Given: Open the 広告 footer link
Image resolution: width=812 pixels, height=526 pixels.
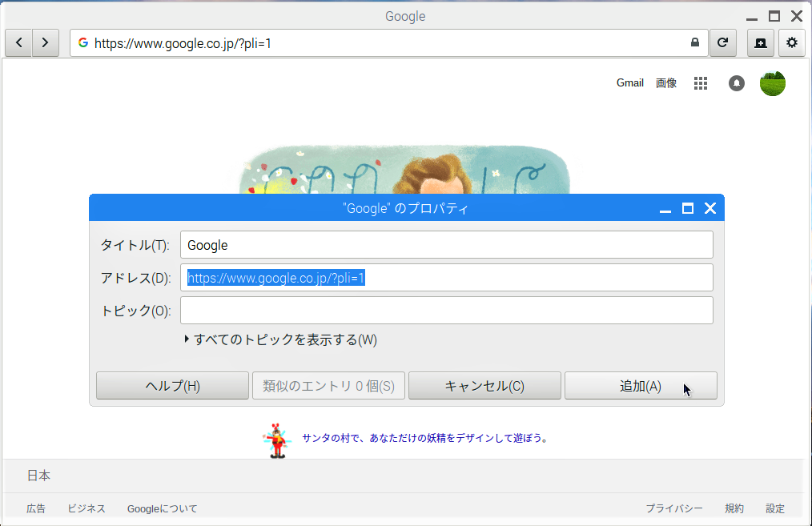Looking at the screenshot, I should click(x=36, y=508).
